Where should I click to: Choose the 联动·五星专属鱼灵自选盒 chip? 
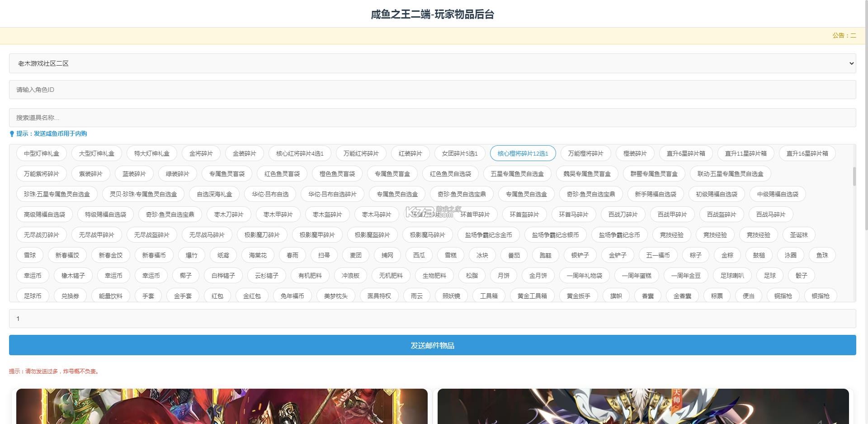click(x=731, y=174)
